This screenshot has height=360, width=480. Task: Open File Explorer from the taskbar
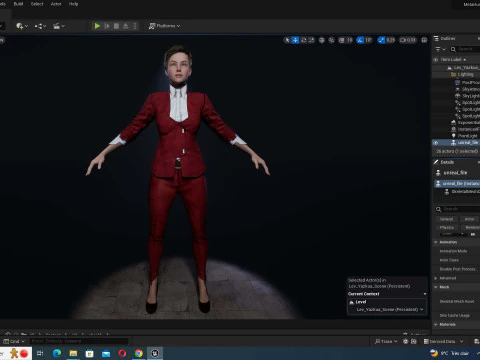(x=73, y=353)
